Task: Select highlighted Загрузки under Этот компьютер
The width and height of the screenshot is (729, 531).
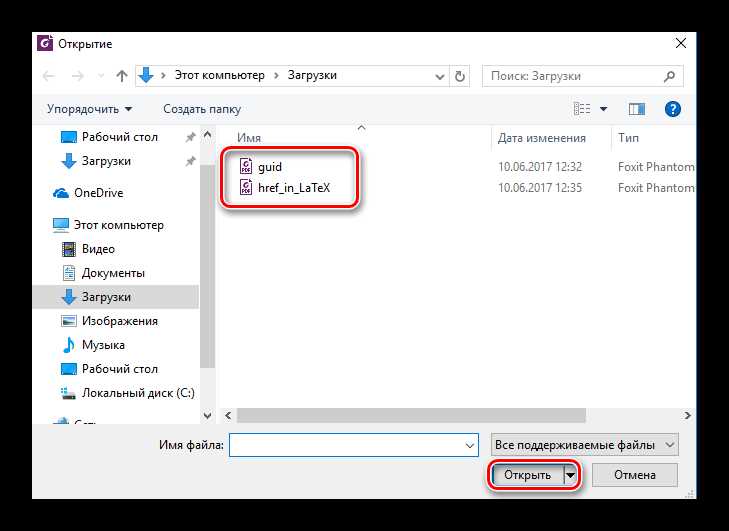Action: click(x=116, y=297)
